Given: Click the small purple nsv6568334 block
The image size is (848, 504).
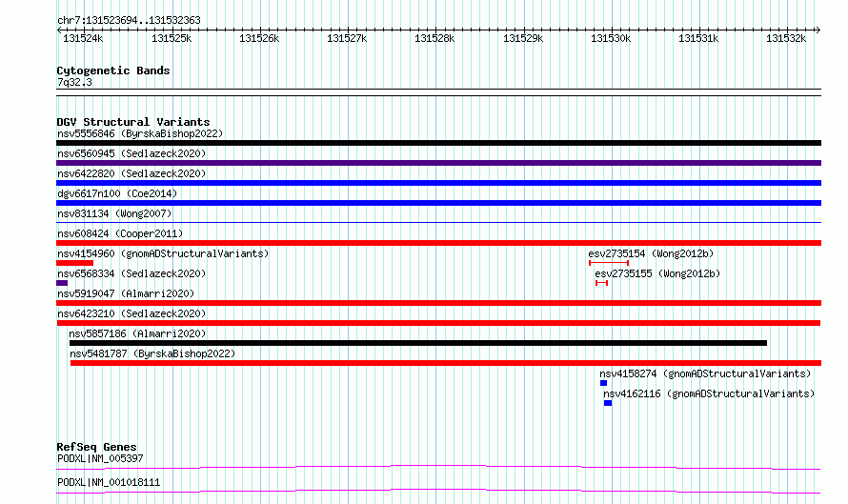Looking at the screenshot, I should pyautogui.click(x=62, y=283).
